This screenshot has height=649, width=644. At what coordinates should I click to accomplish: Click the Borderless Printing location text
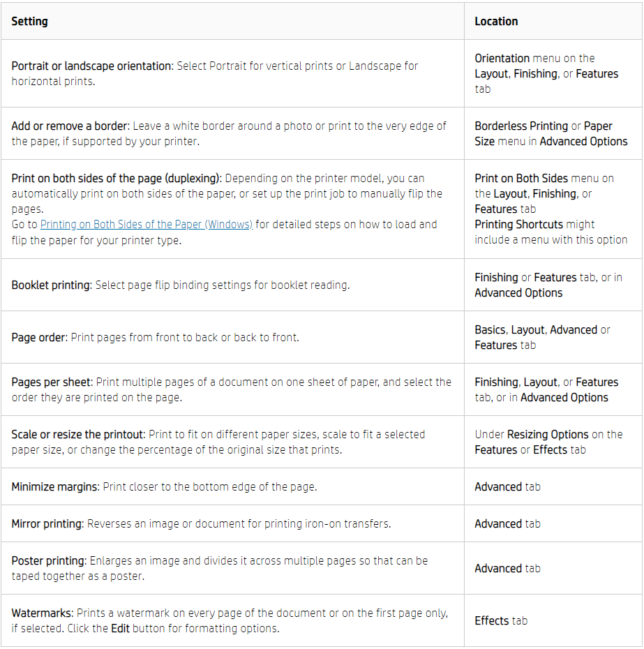point(521,126)
